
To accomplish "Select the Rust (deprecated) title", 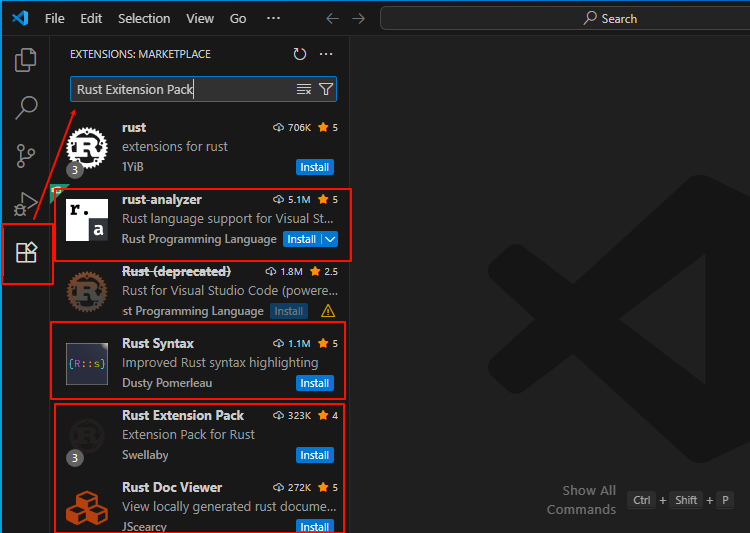I will tap(176, 271).
